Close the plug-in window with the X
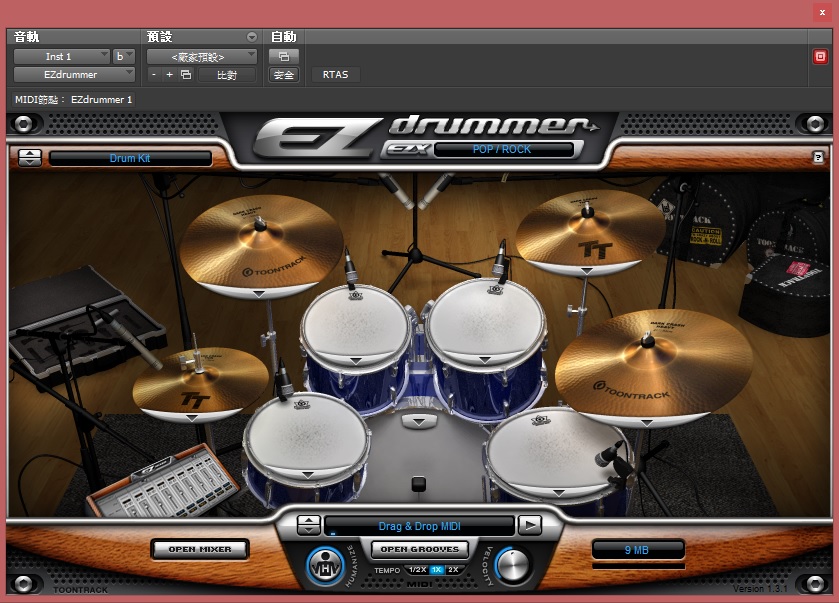This screenshot has height=603, width=839. tap(822, 12)
